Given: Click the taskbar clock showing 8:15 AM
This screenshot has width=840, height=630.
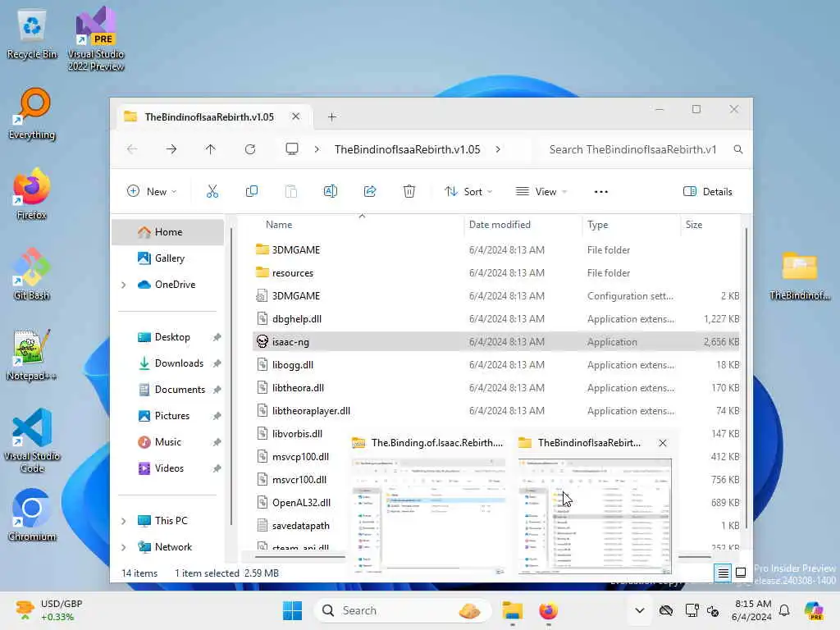Looking at the screenshot, I should pos(752,610).
